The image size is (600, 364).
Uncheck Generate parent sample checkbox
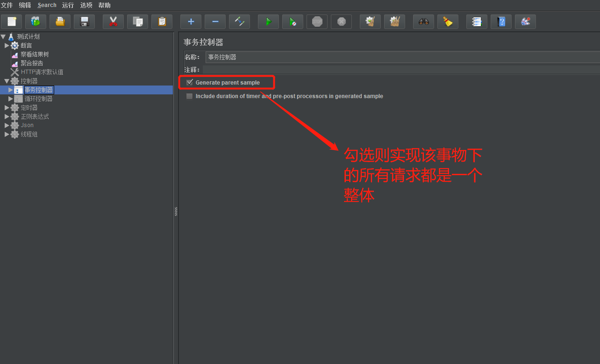click(x=190, y=83)
